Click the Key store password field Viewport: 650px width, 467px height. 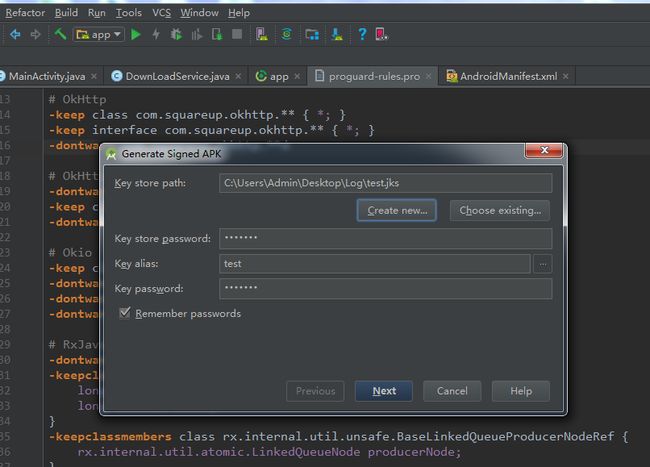pos(386,238)
